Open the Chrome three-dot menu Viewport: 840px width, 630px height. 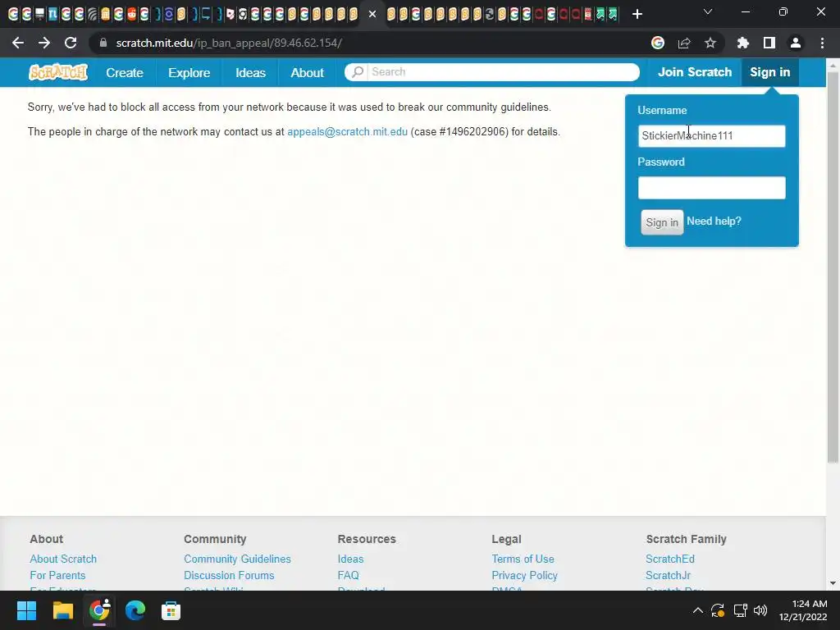822,43
